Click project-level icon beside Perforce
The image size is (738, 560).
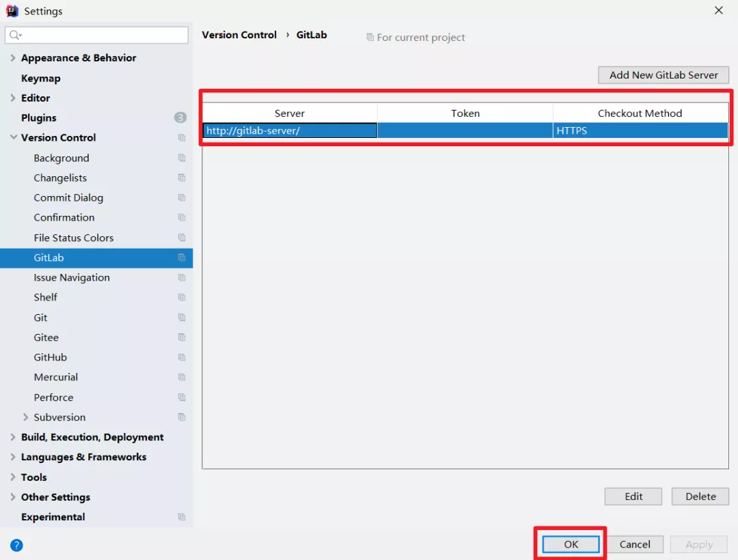tap(182, 397)
